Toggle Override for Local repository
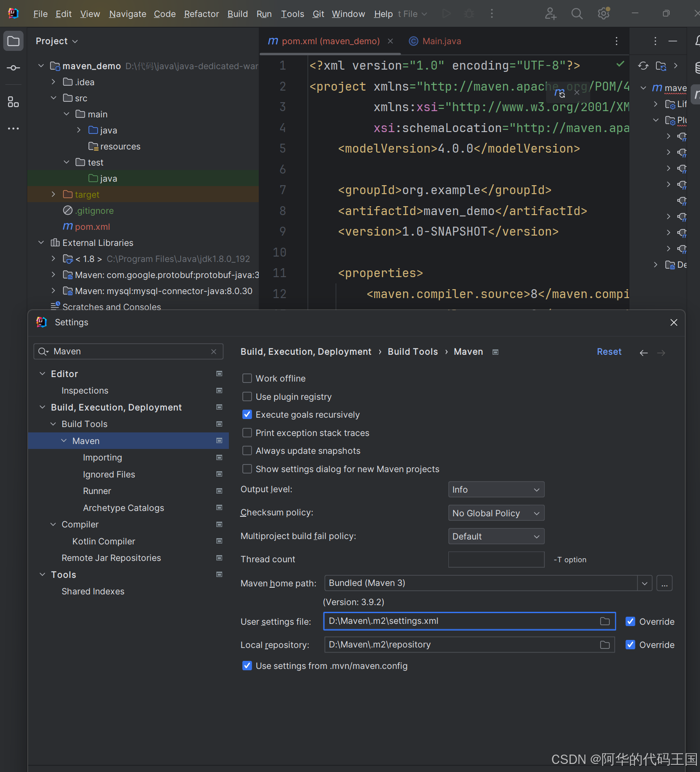The height and width of the screenshot is (772, 700). click(x=630, y=645)
